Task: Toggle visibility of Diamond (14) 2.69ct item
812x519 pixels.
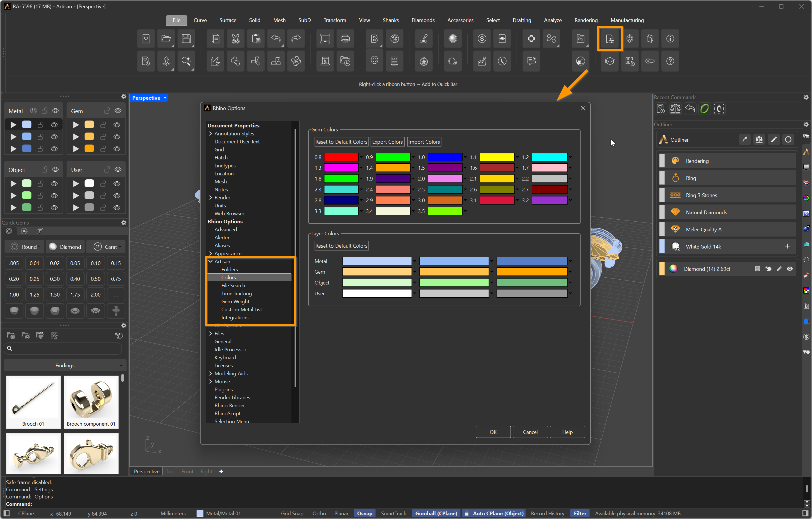Action: pos(790,268)
